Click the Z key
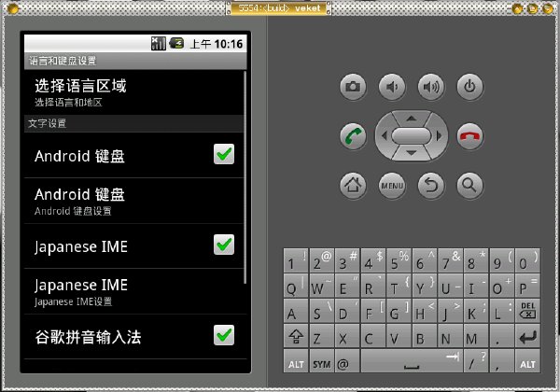The width and height of the screenshot is (560, 392). click(x=321, y=336)
